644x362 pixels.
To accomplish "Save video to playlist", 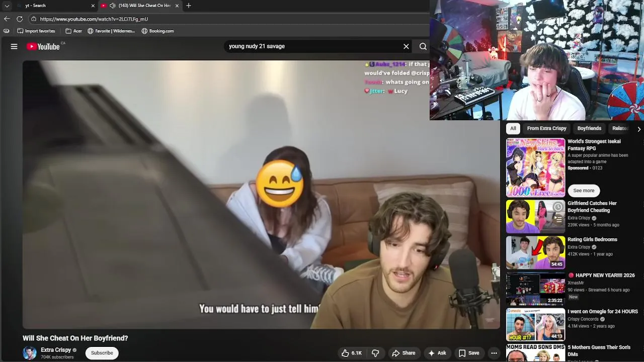I will 468,353.
